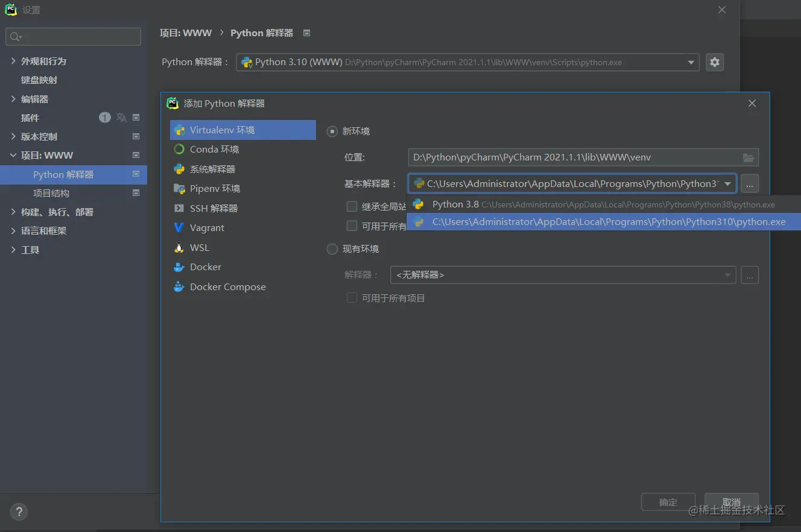
Task: Open the 基本解释器 dropdown arrow
Action: (x=728, y=183)
